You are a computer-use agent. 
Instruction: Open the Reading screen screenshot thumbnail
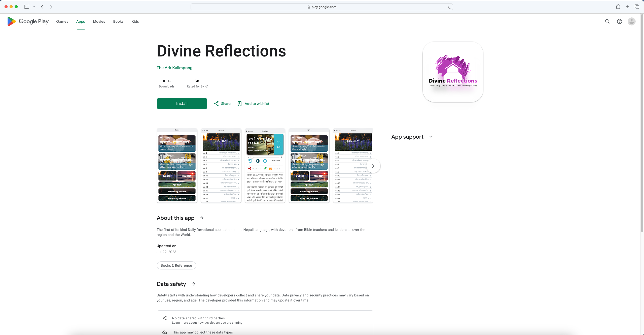265,166
